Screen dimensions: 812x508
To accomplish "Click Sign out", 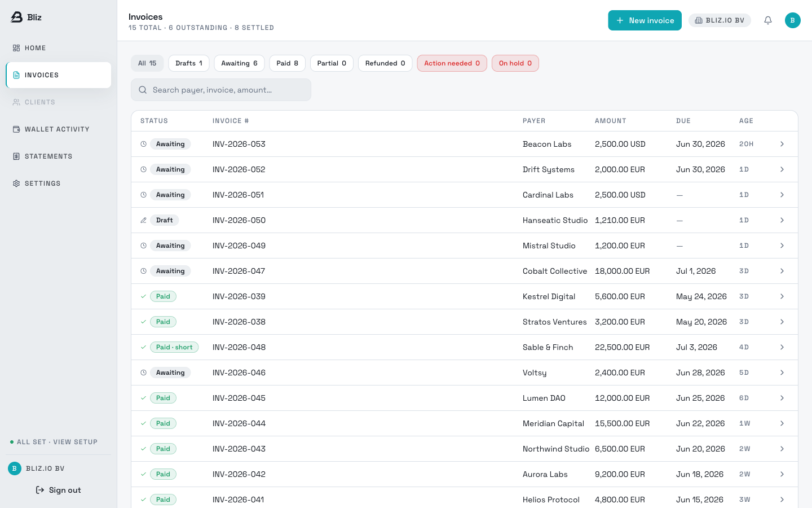I will (x=59, y=490).
